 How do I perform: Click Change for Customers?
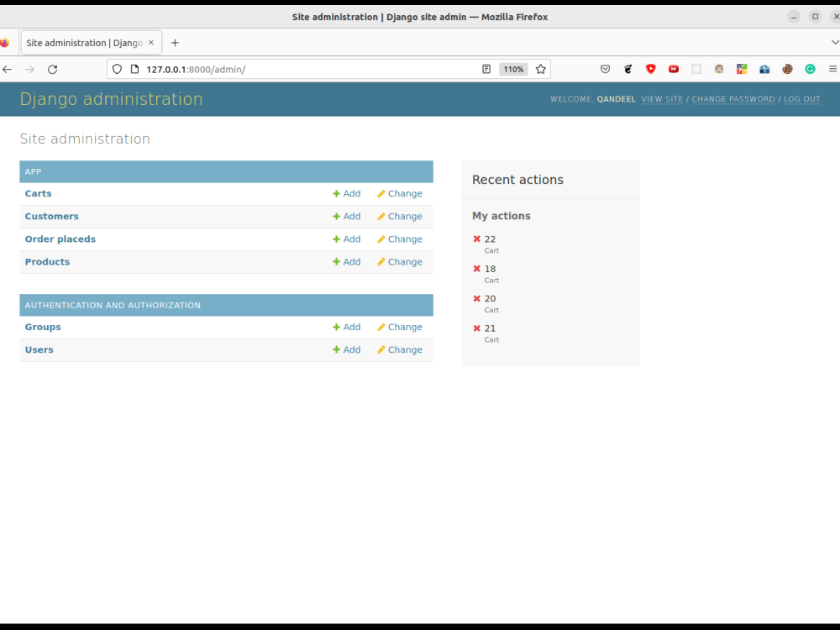click(400, 217)
